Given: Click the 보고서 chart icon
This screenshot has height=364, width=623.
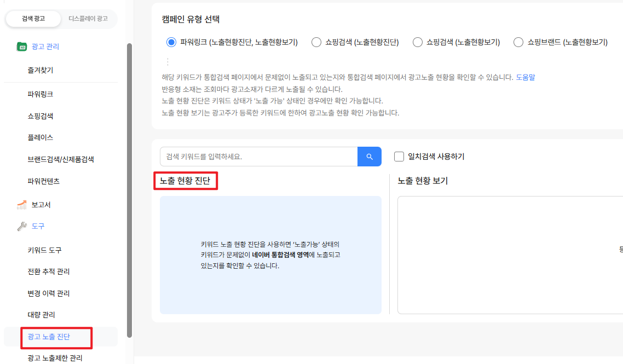Looking at the screenshot, I should pos(21,205).
